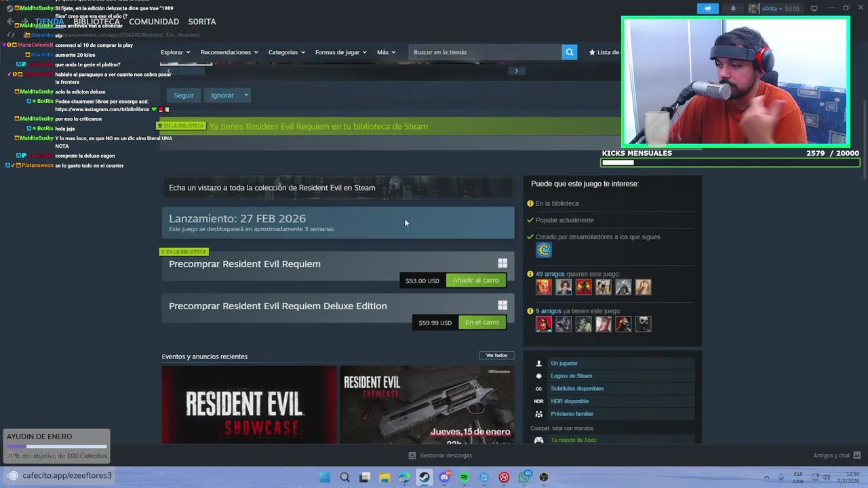
Task: Click in the 'Buscar en la tienda' field
Action: (486, 52)
